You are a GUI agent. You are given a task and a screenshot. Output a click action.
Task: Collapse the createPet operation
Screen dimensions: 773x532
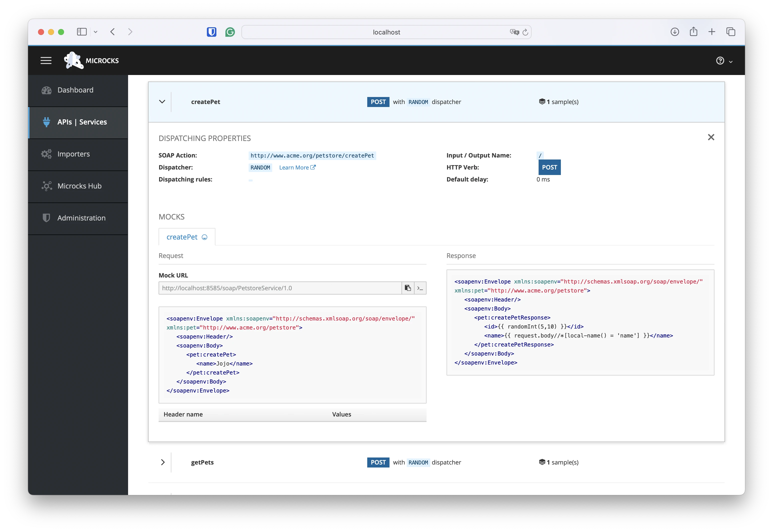[162, 102]
